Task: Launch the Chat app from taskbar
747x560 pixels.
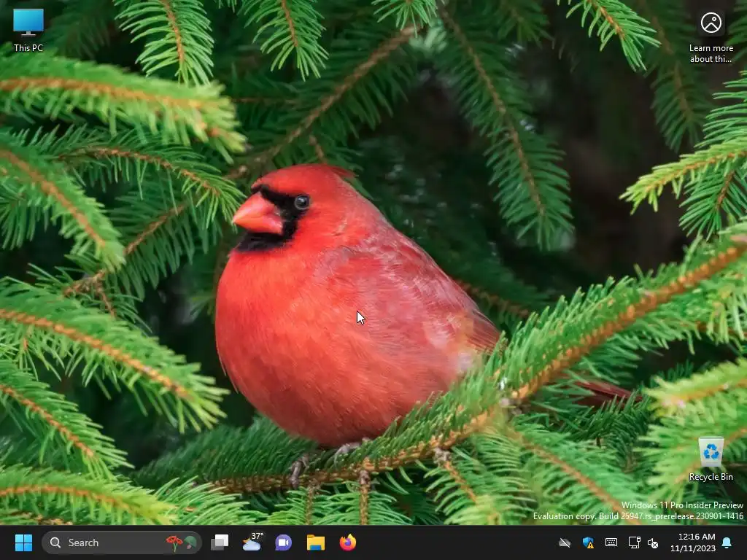Action: tap(284, 542)
